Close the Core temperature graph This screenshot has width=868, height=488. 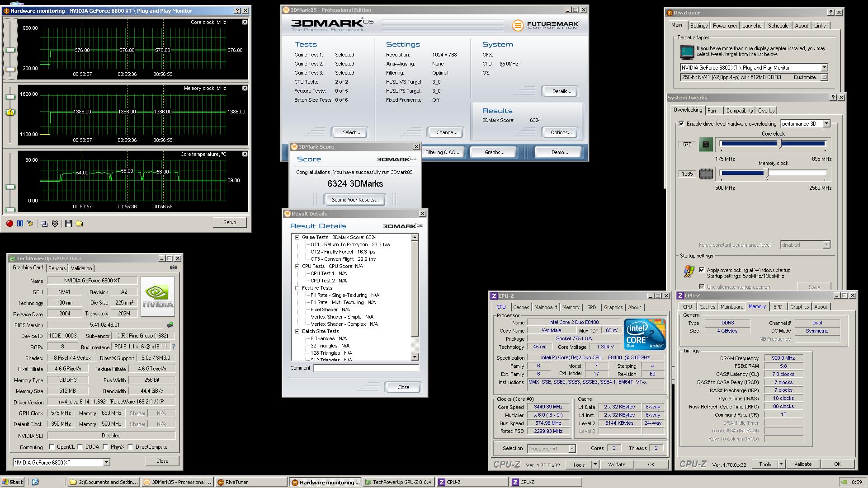pos(245,154)
